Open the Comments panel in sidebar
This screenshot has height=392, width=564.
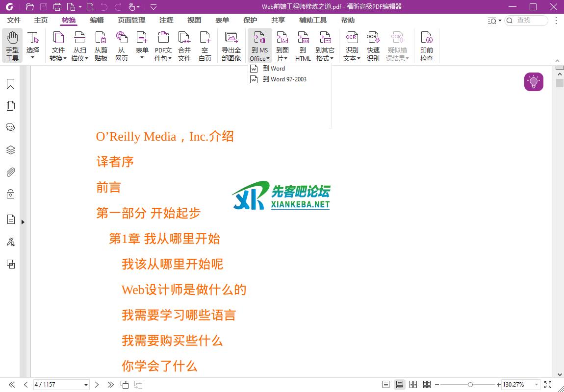[10, 127]
